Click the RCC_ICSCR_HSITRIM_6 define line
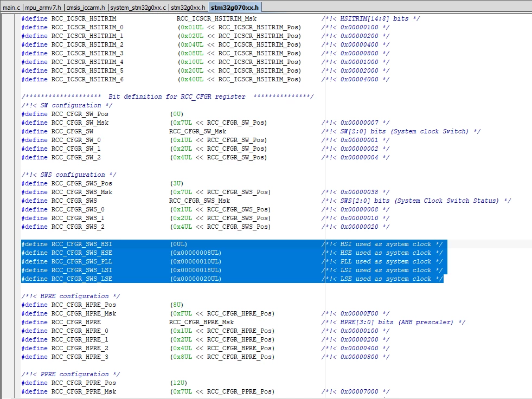The height and width of the screenshot is (399, 532). [x=205, y=79]
